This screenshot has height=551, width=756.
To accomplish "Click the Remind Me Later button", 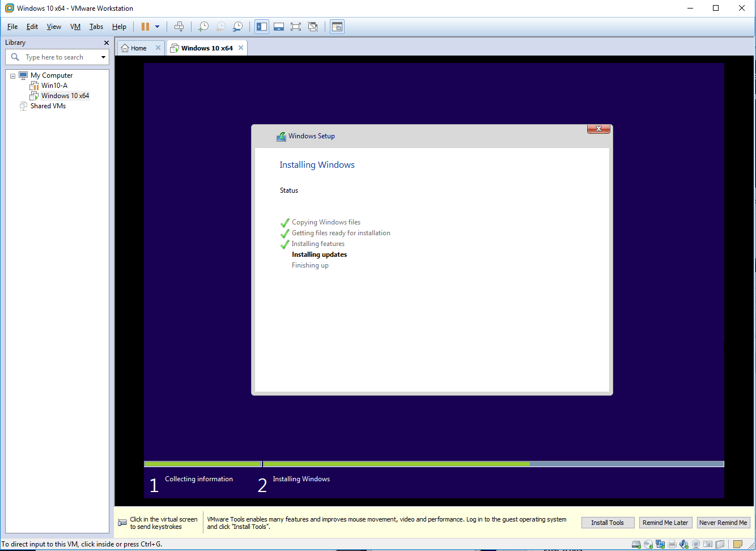I will [665, 523].
